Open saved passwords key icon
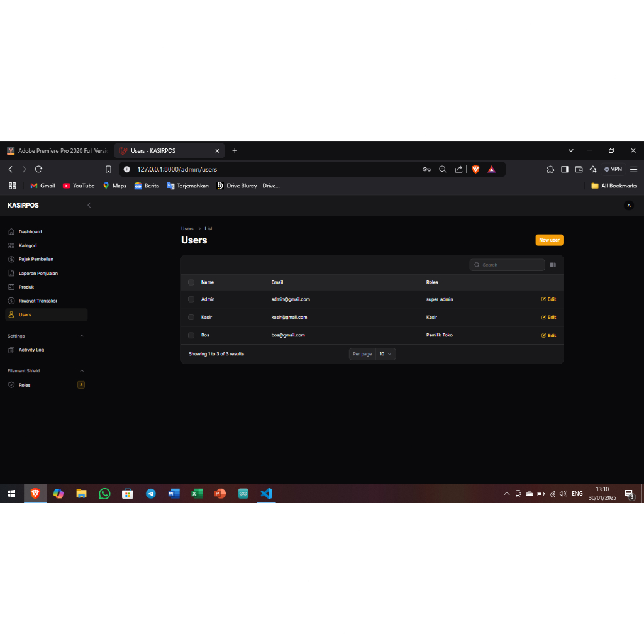 click(426, 169)
